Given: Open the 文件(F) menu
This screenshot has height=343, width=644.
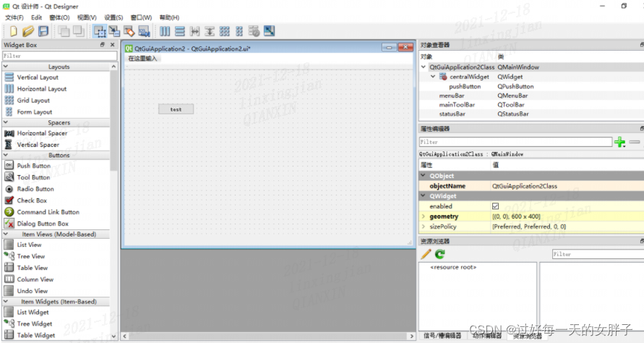Looking at the screenshot, I should tap(14, 17).
